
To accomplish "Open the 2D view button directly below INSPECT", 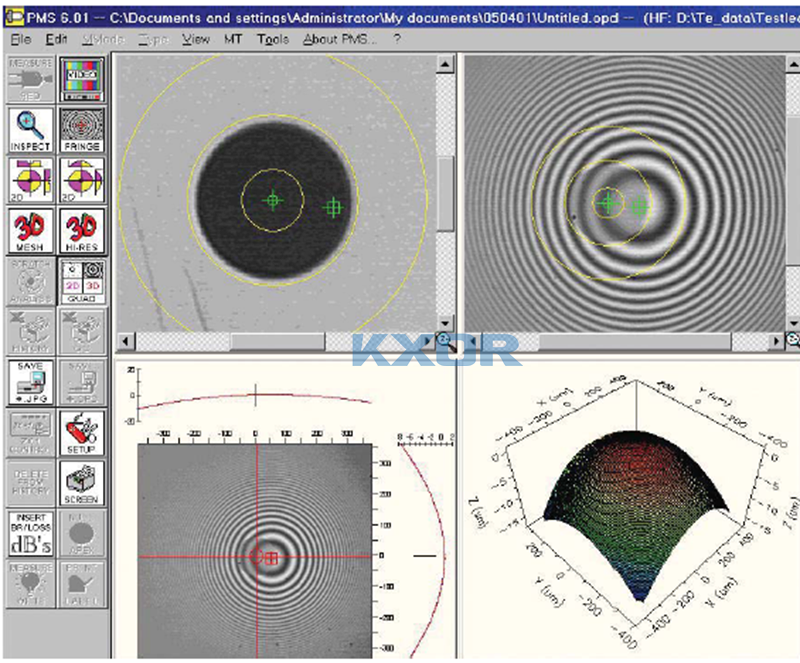I will click(x=31, y=180).
